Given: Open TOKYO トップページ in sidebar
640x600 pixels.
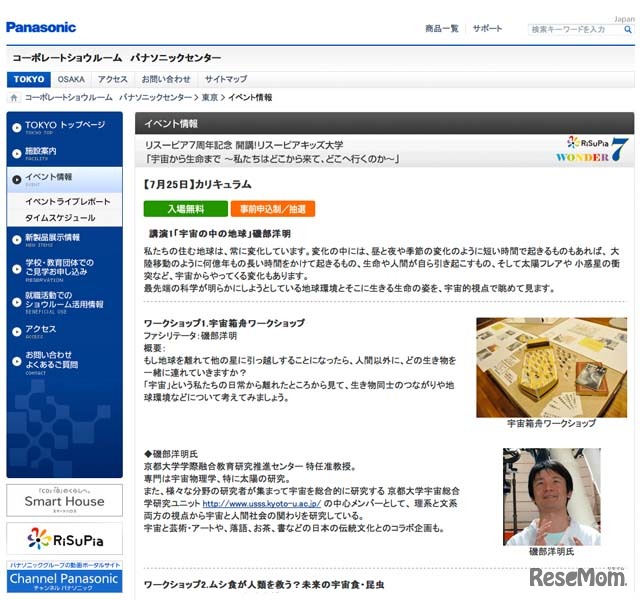Looking at the screenshot, I should click(x=65, y=125).
